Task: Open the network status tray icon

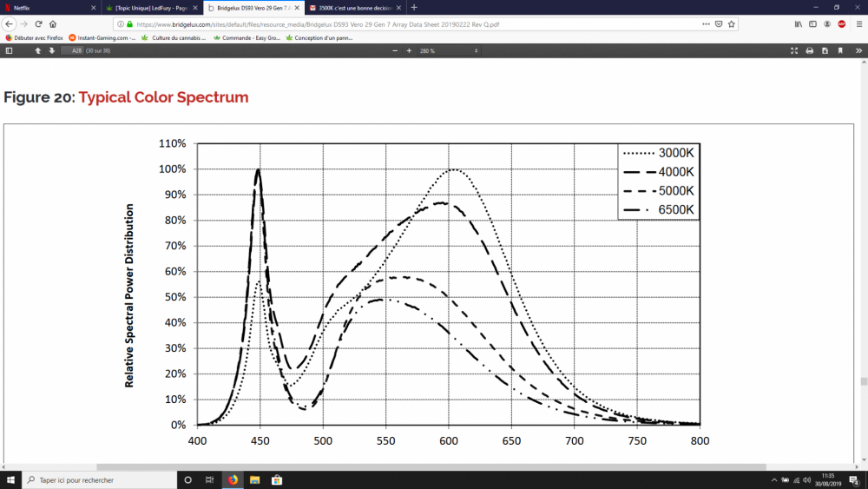Action: 796,480
